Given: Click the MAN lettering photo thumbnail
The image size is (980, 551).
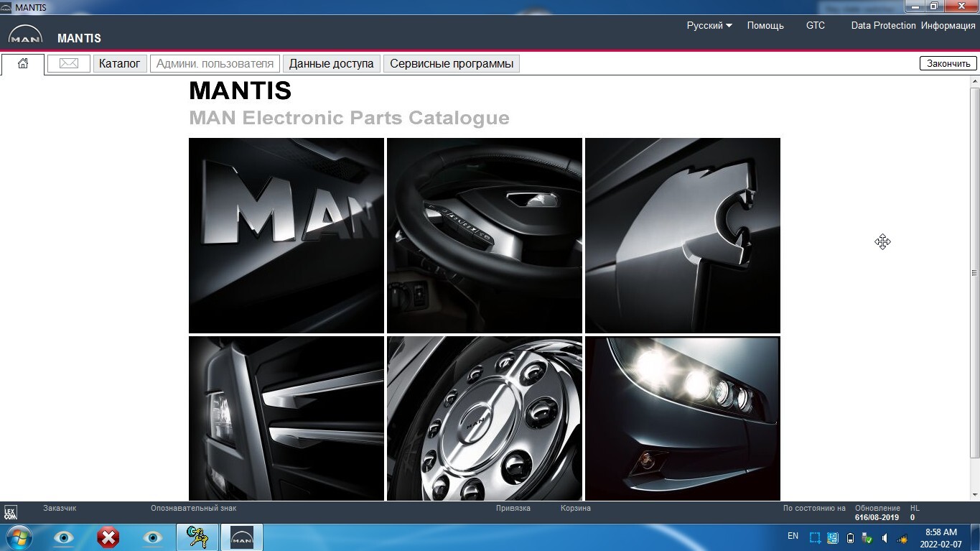Looking at the screenshot, I should point(286,236).
